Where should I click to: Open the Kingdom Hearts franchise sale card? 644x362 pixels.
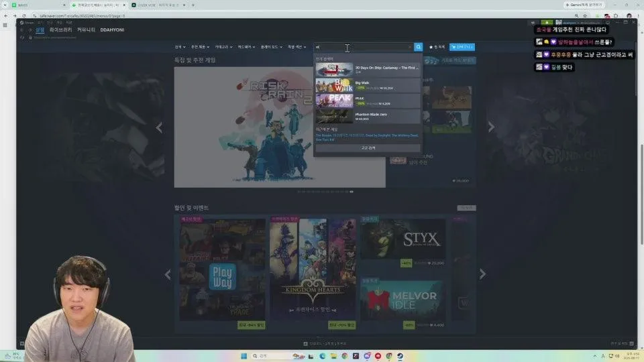tap(313, 273)
